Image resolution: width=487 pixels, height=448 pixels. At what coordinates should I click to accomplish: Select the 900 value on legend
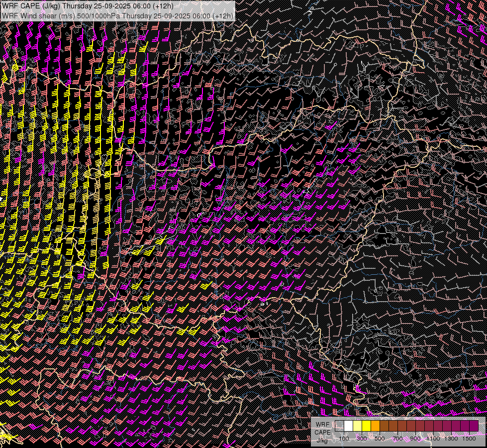pyautogui.click(x=416, y=439)
